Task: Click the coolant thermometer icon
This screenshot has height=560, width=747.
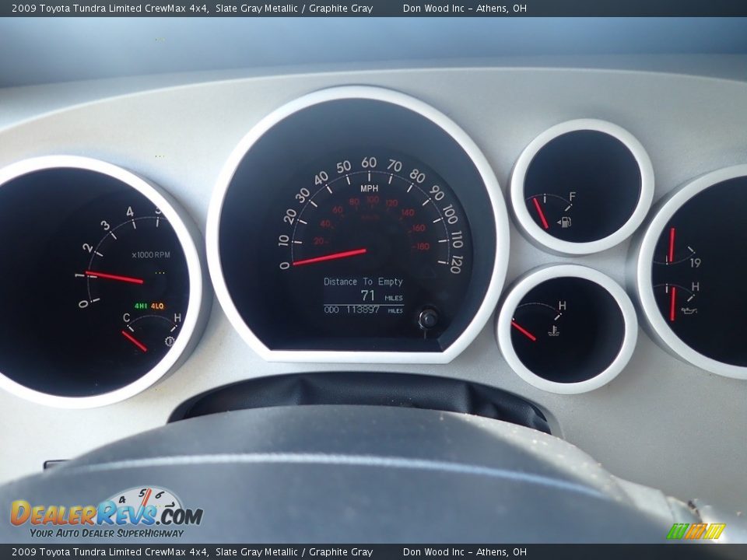Action: tap(553, 330)
